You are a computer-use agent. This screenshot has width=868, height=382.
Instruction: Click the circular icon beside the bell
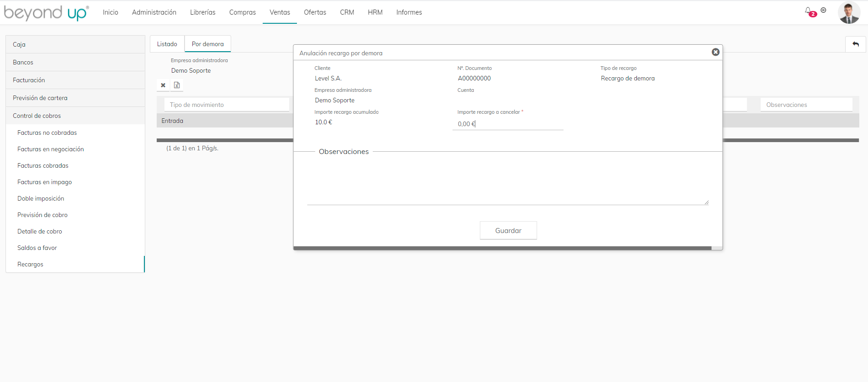coord(823,10)
